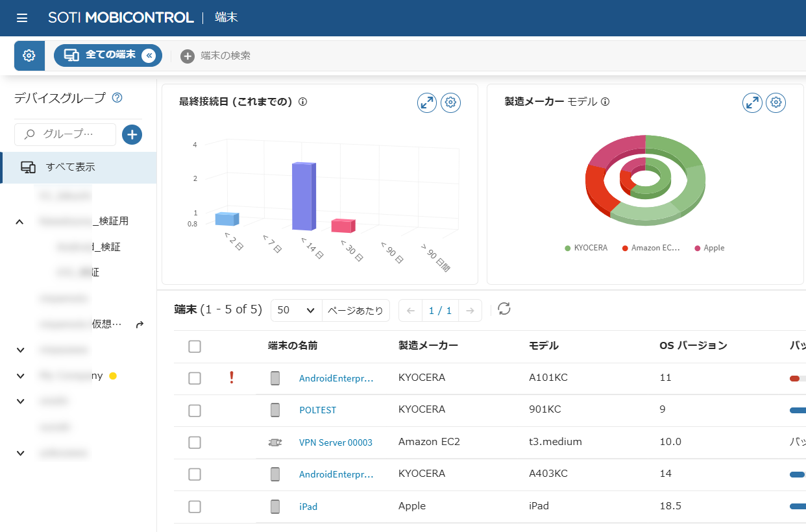Expand the 最終接続日 chart to full view
The image size is (806, 532).
426,103
